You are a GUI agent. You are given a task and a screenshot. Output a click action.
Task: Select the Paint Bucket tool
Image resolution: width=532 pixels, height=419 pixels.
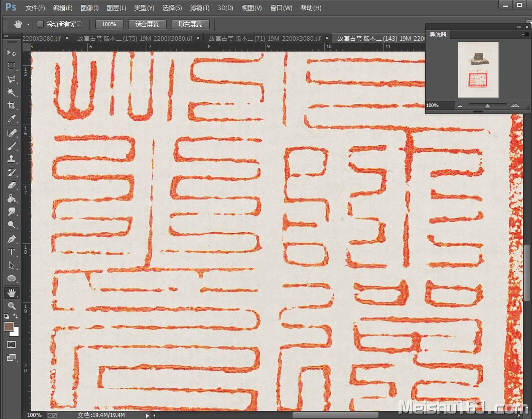[12, 198]
